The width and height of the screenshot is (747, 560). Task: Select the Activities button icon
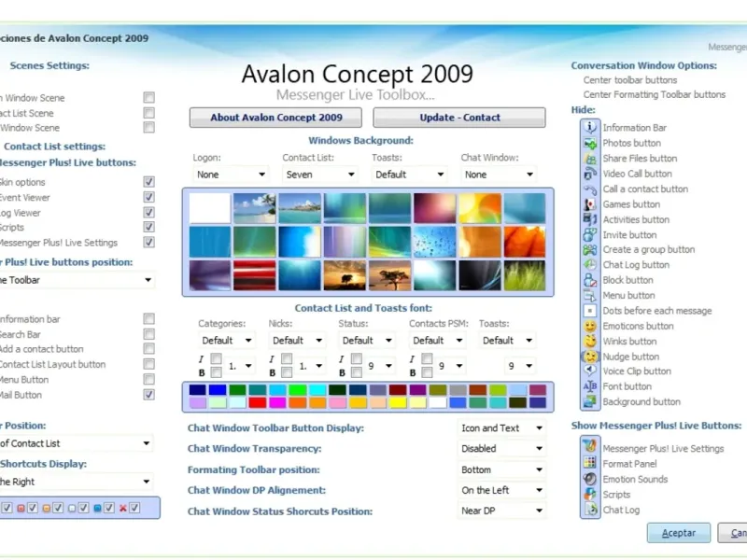590,219
